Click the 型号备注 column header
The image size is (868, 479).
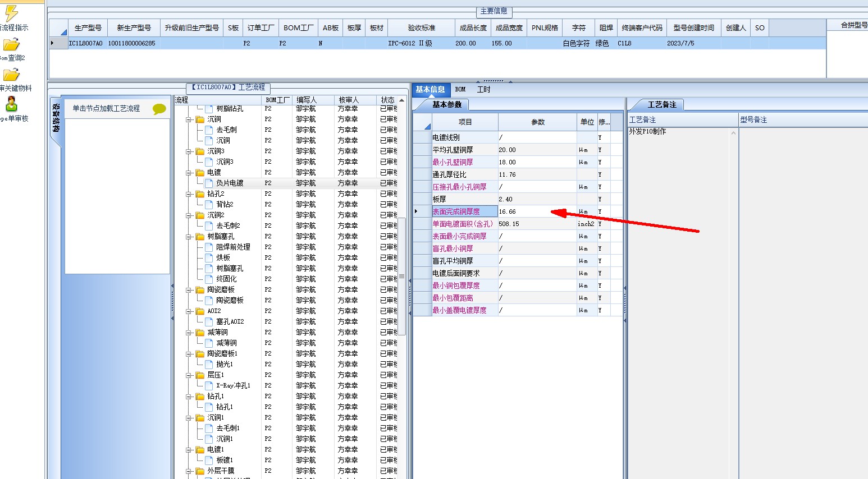(x=753, y=120)
